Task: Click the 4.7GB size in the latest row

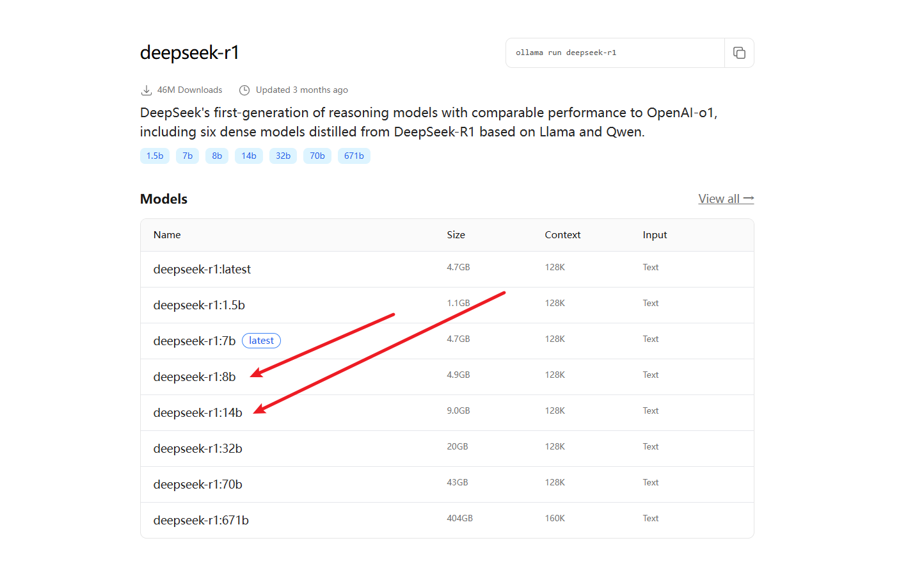Action: 458,267
